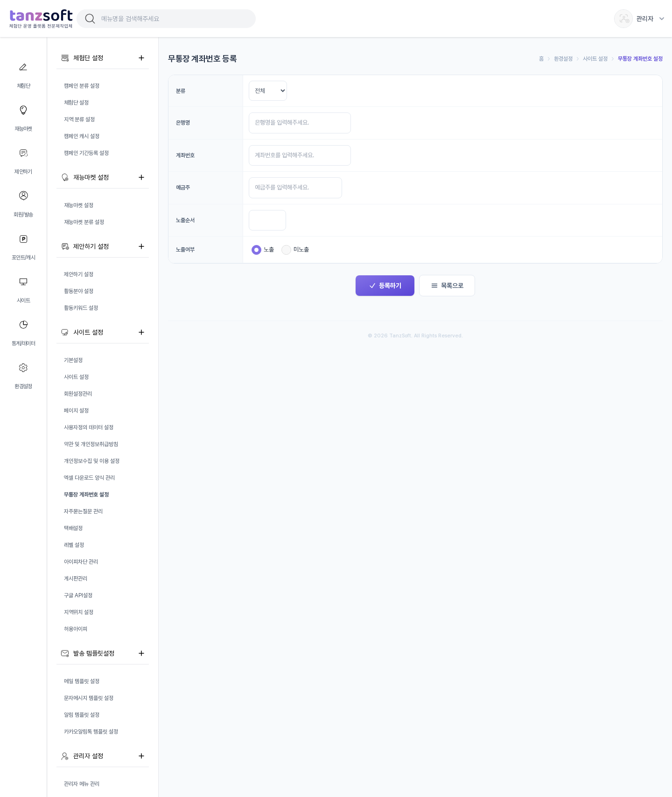Viewport: 672px width, 797px height.
Task: Open the 포인트/캐시 P icon
Action: (23, 239)
